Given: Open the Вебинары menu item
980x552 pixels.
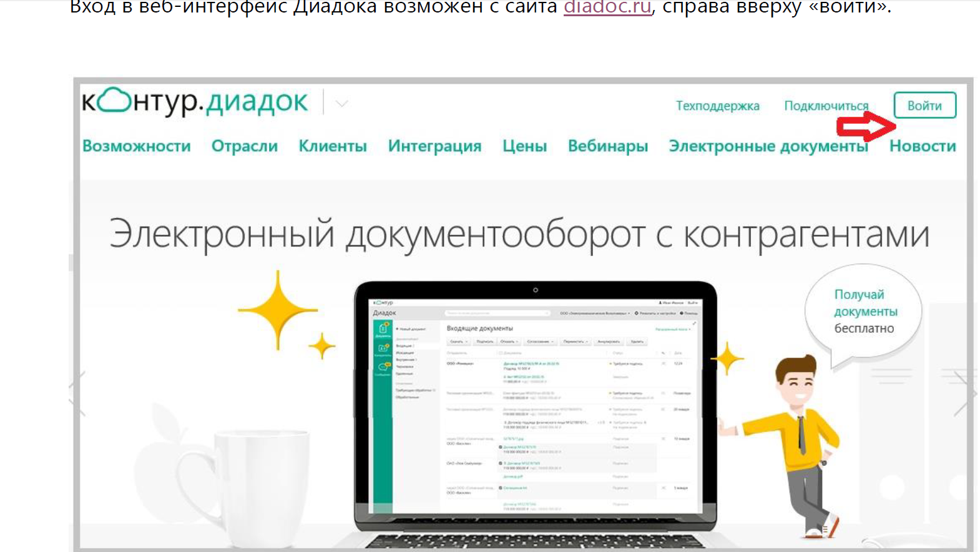Looking at the screenshot, I should coord(608,146).
